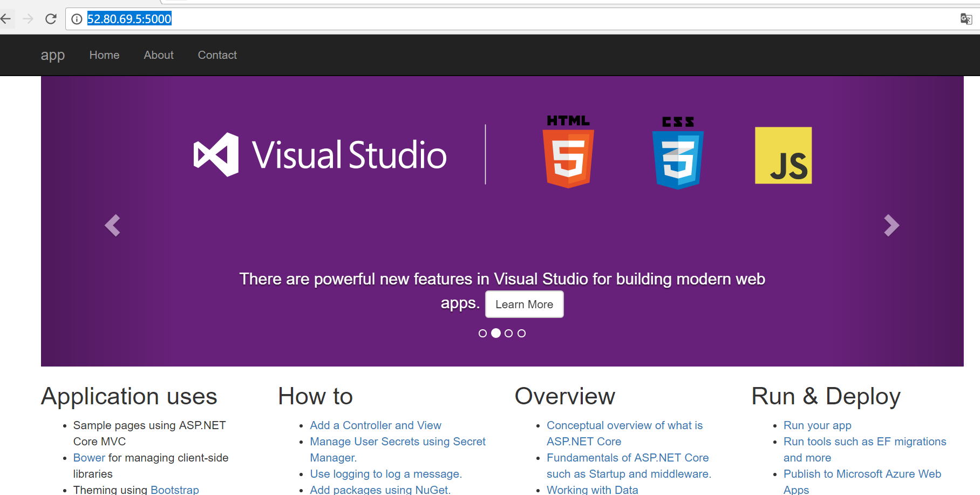Image resolution: width=980 pixels, height=495 pixels.
Task: Open 'Add a Controller and View' link
Action: click(x=376, y=425)
